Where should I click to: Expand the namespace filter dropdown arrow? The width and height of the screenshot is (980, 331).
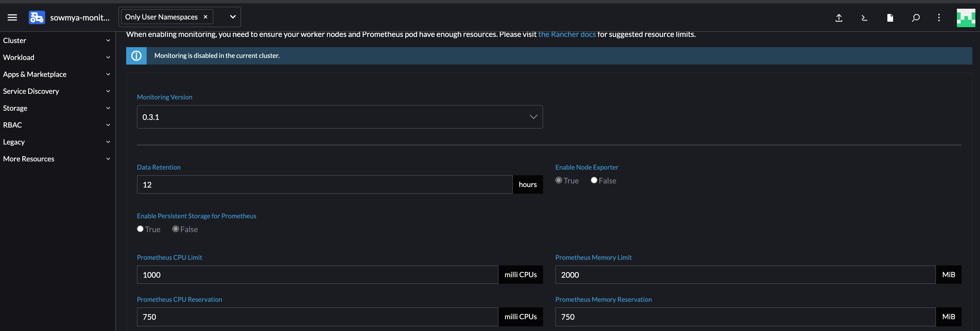coord(233,17)
